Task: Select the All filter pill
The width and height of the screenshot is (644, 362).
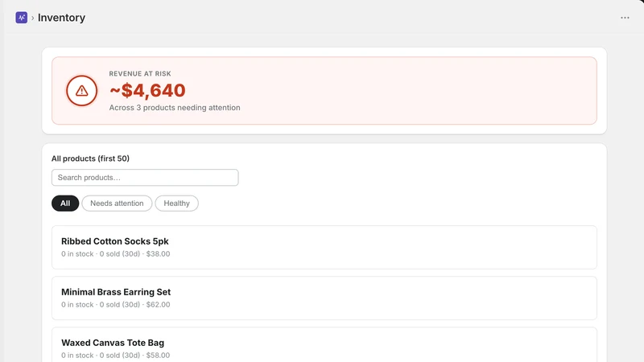Action: (x=65, y=204)
